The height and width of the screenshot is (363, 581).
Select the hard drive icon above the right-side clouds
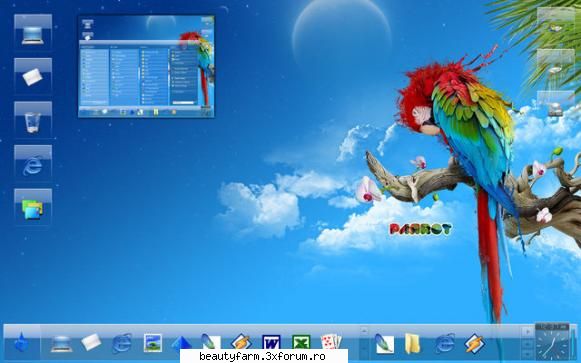pyautogui.click(x=555, y=110)
